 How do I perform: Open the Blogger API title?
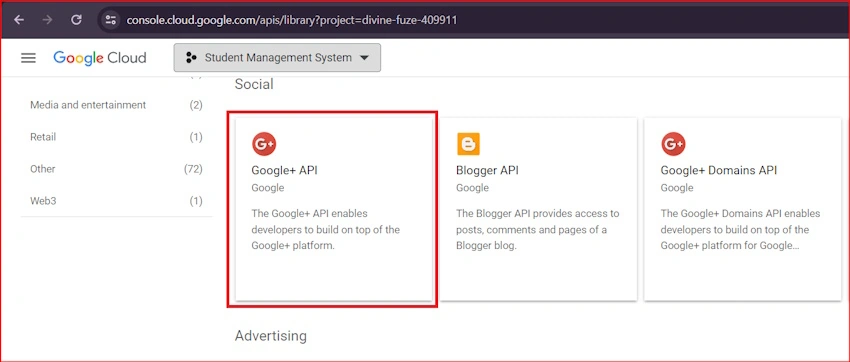coord(487,170)
